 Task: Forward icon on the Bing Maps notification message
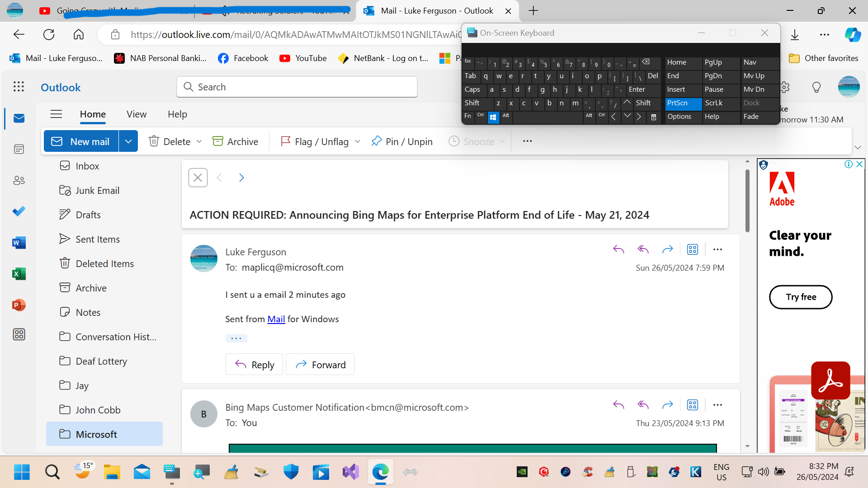[667, 405]
